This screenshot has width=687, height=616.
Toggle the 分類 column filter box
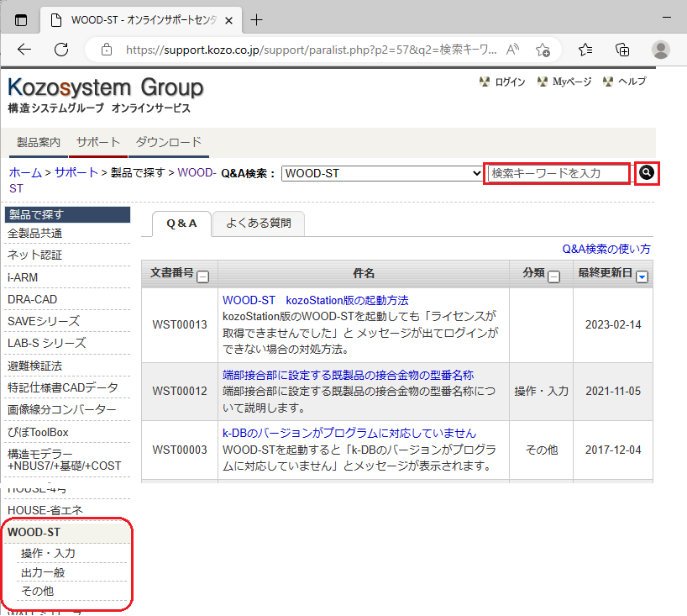(553, 275)
